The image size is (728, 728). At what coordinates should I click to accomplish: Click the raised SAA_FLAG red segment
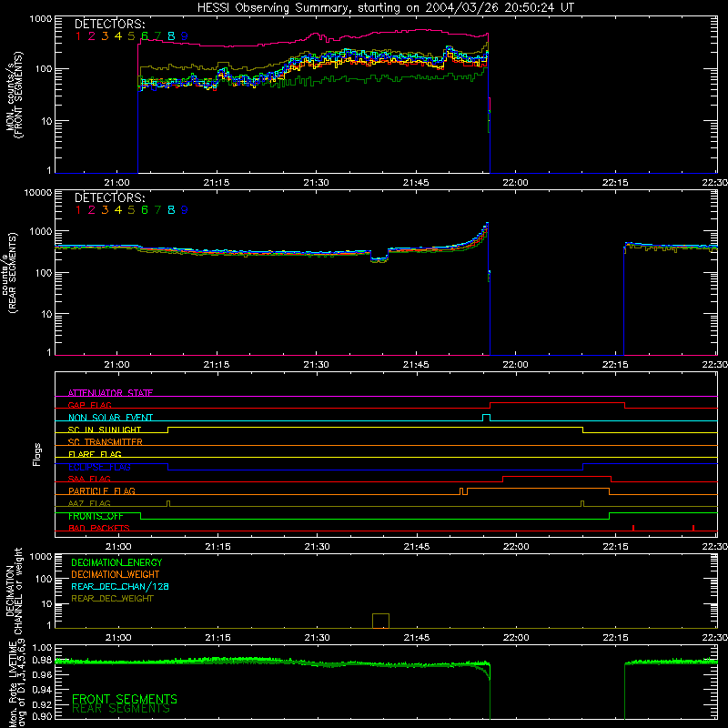(557, 477)
